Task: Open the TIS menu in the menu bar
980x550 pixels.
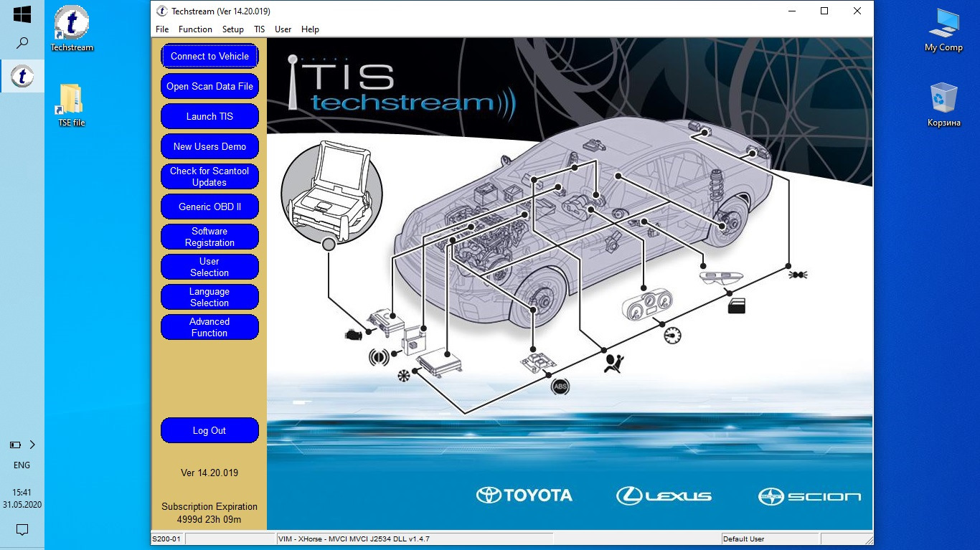Action: pos(259,29)
